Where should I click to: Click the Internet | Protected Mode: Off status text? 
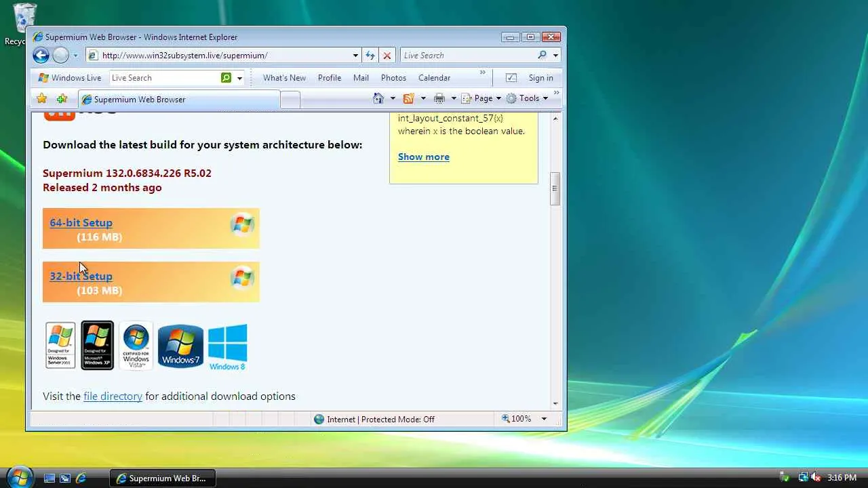tap(381, 419)
